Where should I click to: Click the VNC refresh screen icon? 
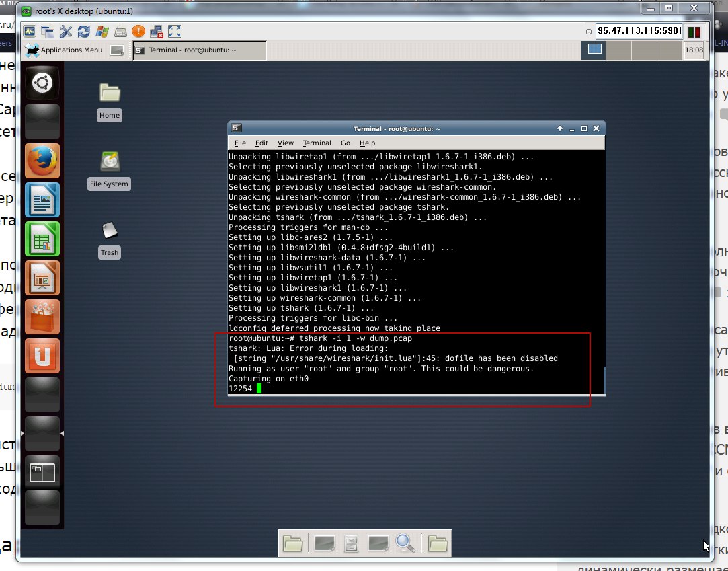pos(84,31)
